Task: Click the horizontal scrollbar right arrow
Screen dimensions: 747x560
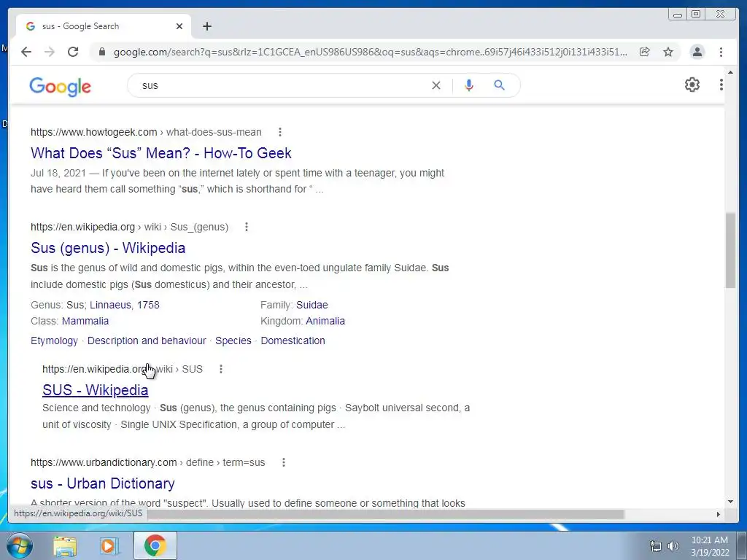Action: [719, 514]
